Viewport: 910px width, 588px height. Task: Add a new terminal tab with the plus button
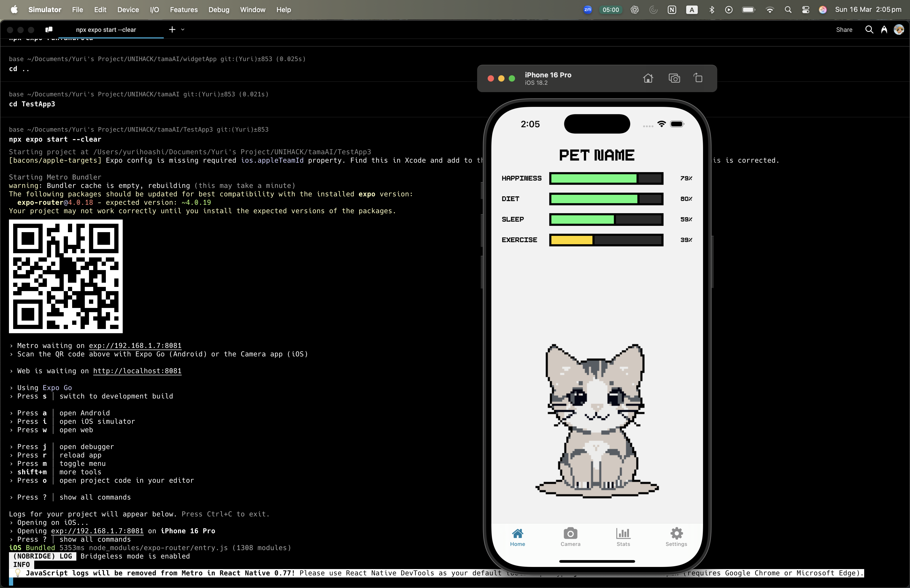[172, 30]
